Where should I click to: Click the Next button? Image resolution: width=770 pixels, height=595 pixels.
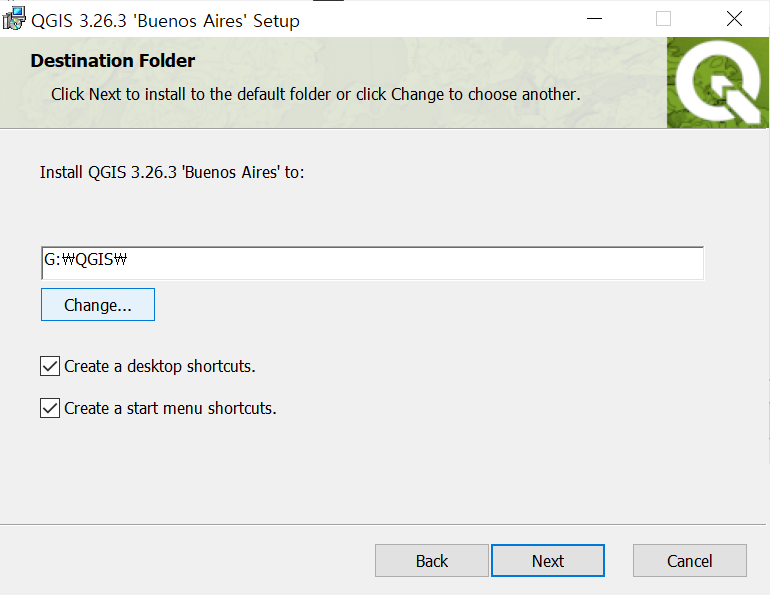click(548, 560)
